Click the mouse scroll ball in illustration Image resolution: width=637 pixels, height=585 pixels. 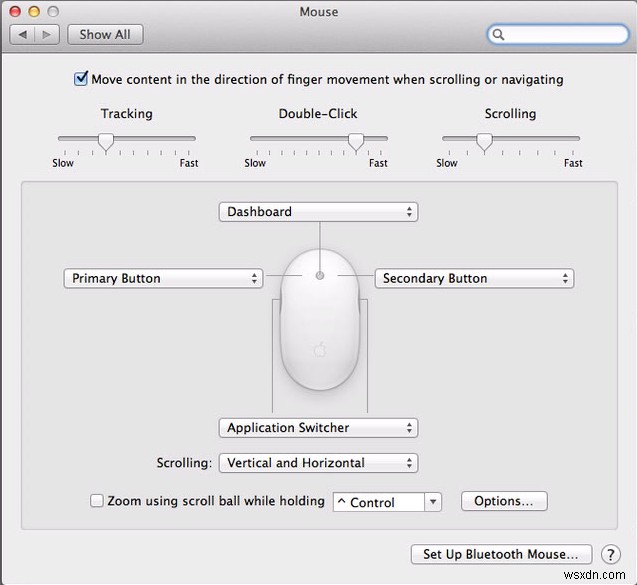click(320, 276)
